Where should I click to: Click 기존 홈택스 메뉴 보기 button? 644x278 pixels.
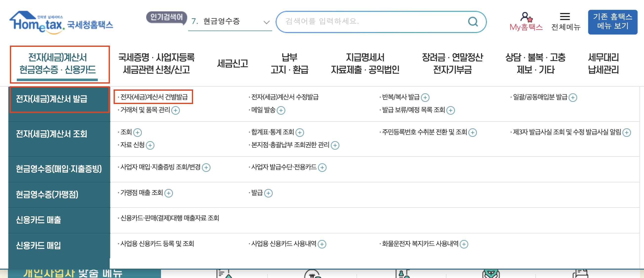coord(612,21)
